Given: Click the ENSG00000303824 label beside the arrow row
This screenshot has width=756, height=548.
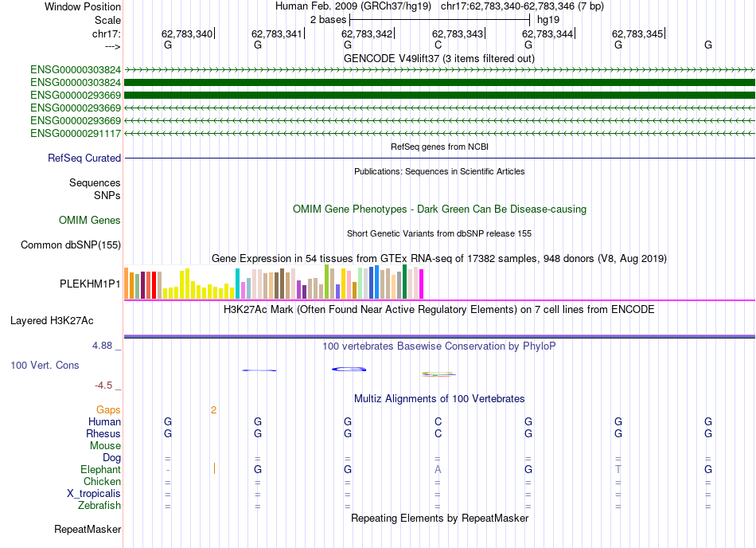Looking at the screenshot, I should click(x=76, y=70).
